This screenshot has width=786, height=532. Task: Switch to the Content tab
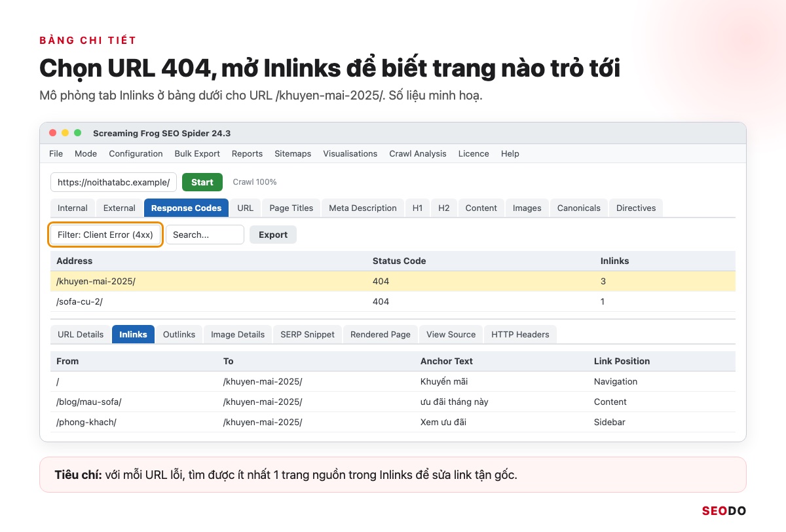481,208
